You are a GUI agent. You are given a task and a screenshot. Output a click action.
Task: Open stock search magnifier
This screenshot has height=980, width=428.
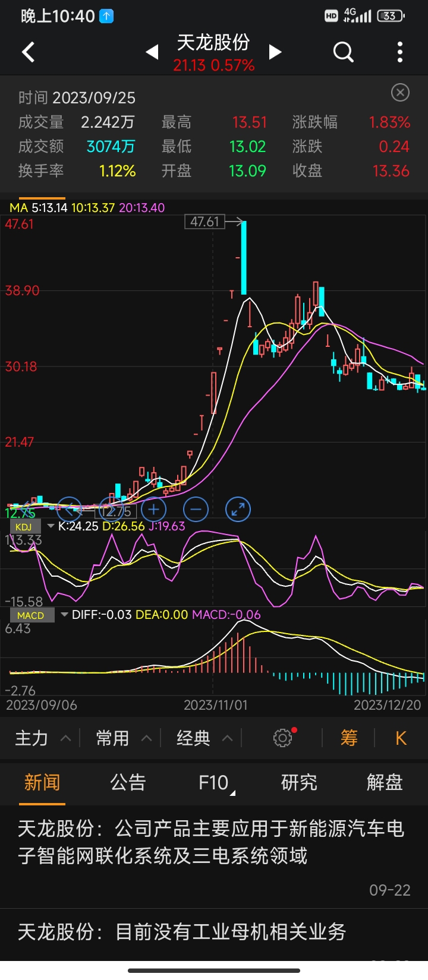[344, 52]
